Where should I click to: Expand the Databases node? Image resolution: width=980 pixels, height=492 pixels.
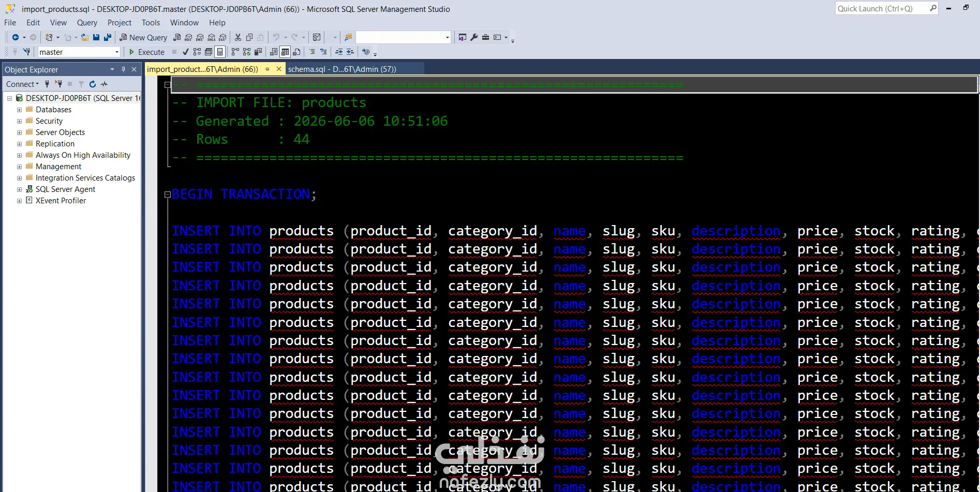(20, 110)
